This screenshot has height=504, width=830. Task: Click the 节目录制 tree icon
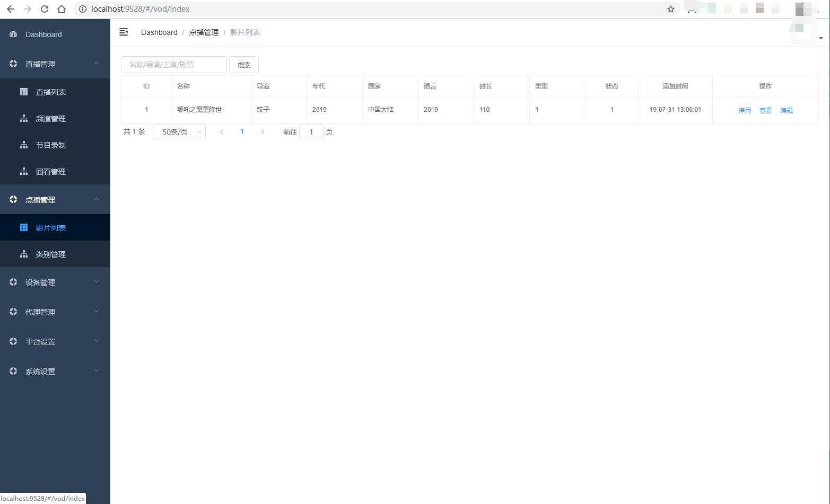[x=24, y=145]
